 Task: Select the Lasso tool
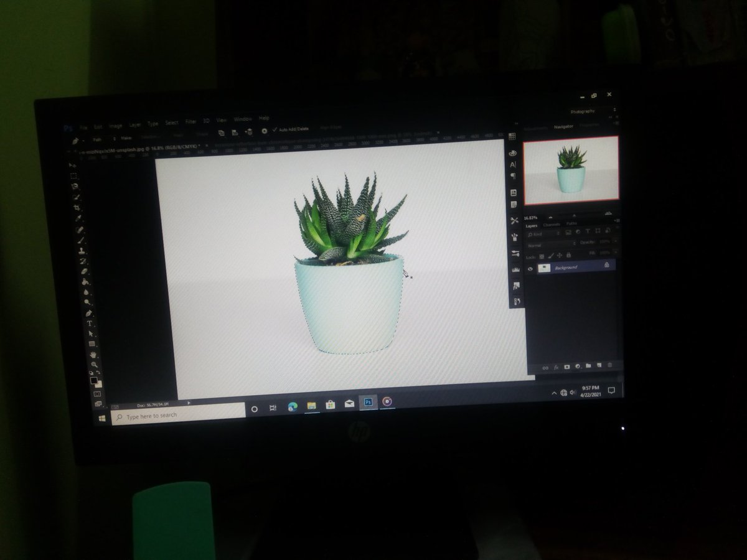(x=75, y=187)
